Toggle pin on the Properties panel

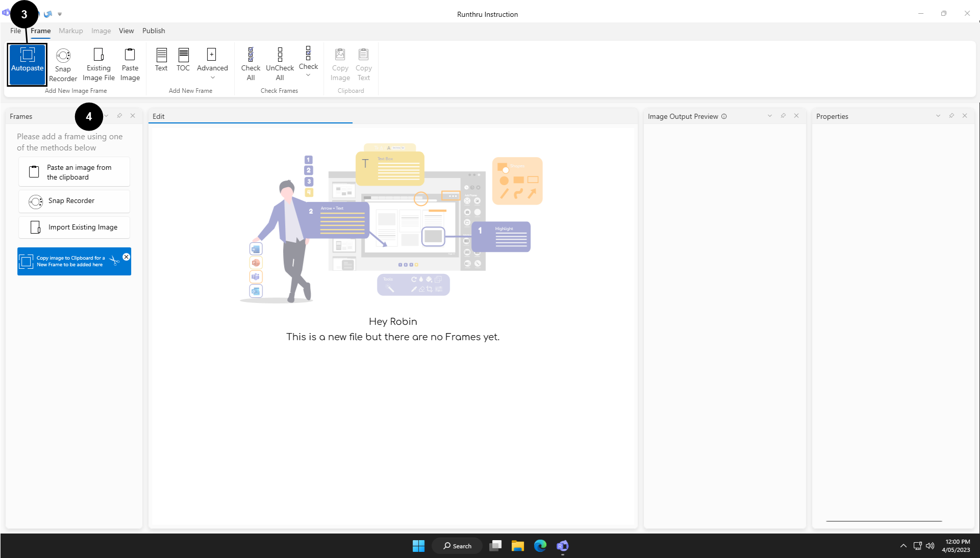(x=951, y=116)
